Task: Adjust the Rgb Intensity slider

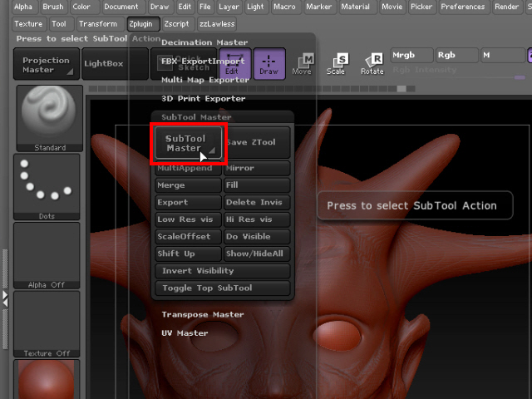Action: coord(459,72)
